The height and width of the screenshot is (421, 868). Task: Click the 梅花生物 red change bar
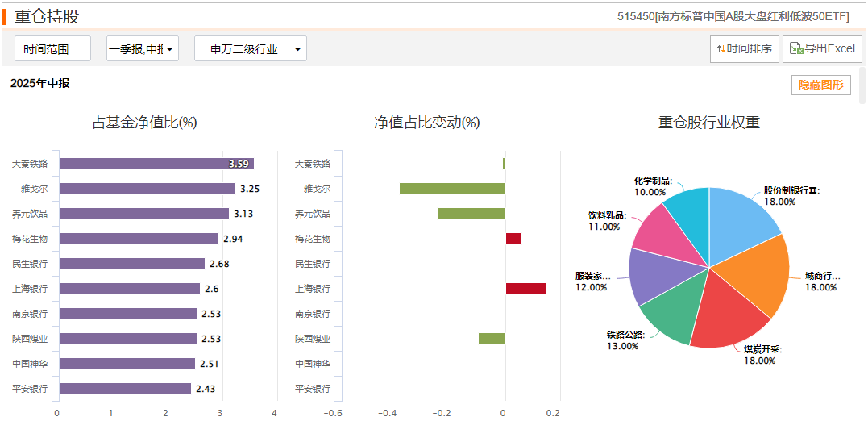[513, 239]
